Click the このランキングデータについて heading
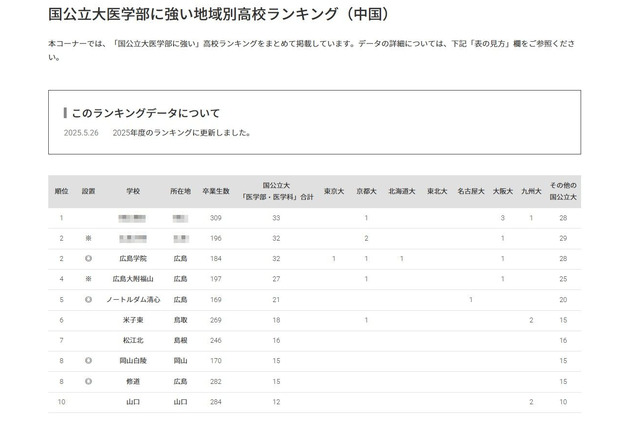This screenshot has width=640, height=426. (x=144, y=113)
